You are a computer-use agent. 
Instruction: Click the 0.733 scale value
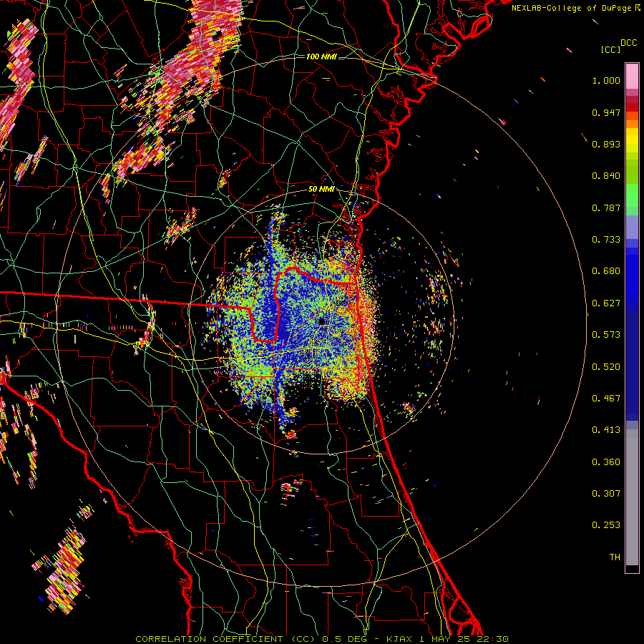click(606, 240)
